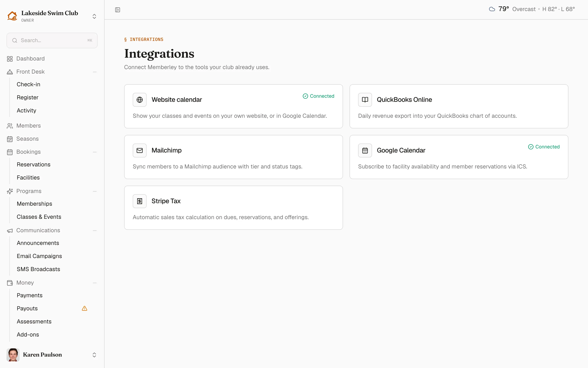Image resolution: width=588 pixels, height=368 pixels.
Task: Click the Members people icon
Action: pyautogui.click(x=10, y=126)
